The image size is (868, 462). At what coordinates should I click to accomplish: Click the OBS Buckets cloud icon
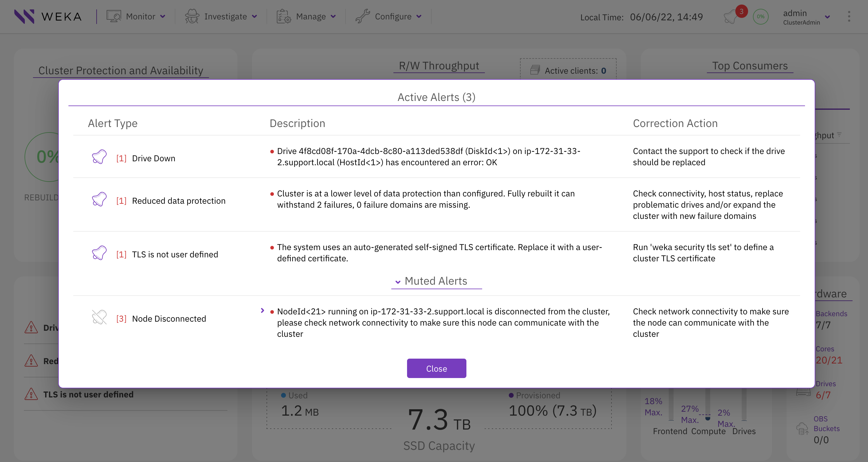pos(803,429)
